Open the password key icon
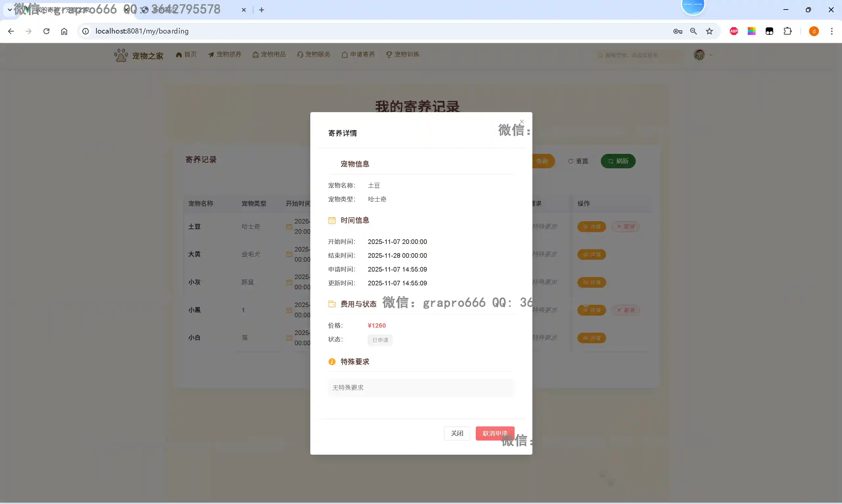 (677, 31)
